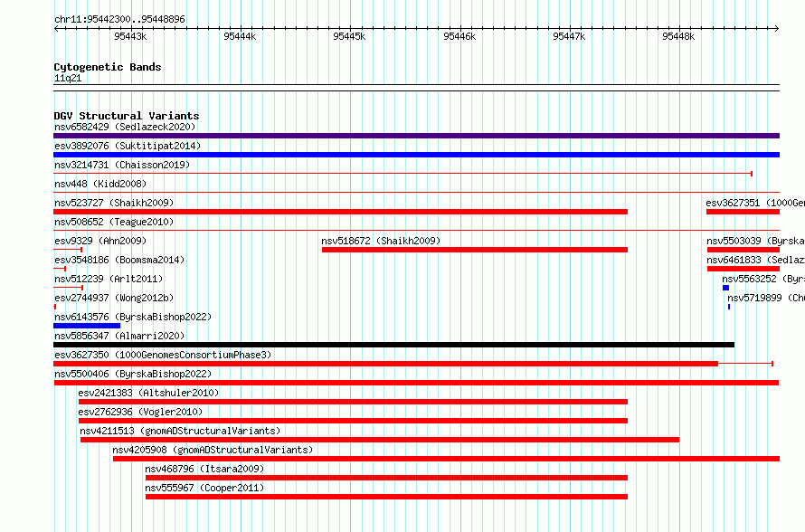Click the red nsv4211513 variant bar
Screen dimensions: 805x532
(380, 440)
